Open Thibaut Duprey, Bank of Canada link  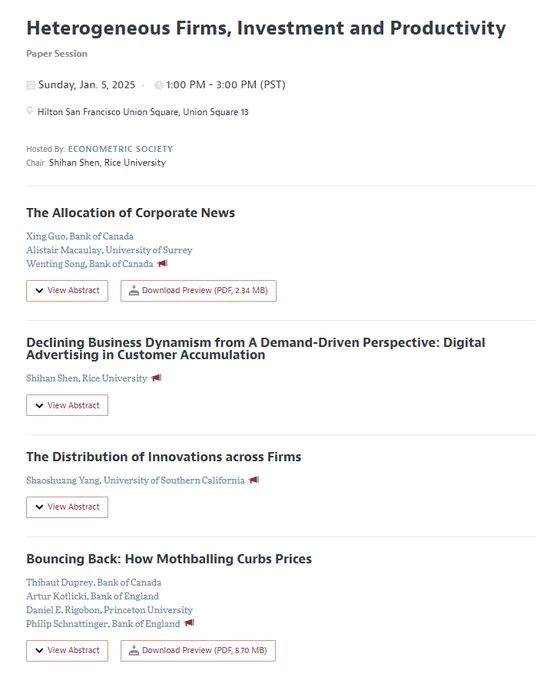(94, 582)
